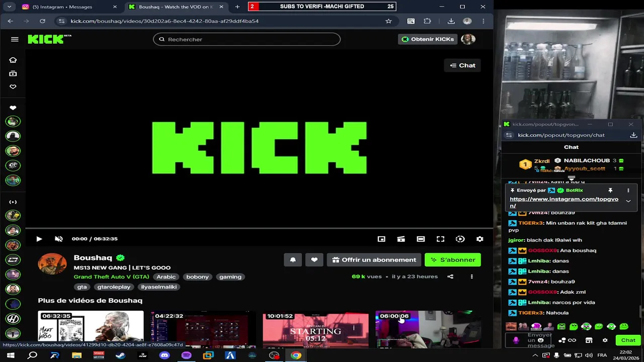
Task: Open Discord from the taskbar
Action: click(x=165, y=355)
